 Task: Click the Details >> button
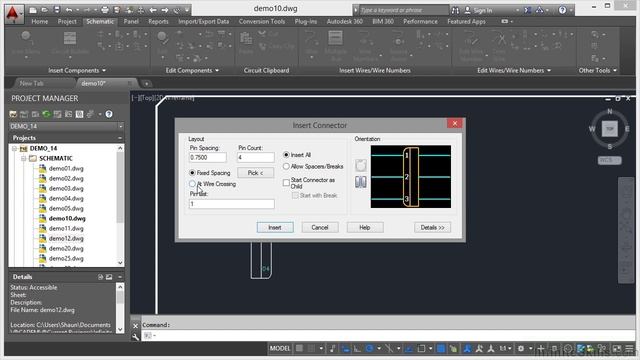[x=432, y=227]
